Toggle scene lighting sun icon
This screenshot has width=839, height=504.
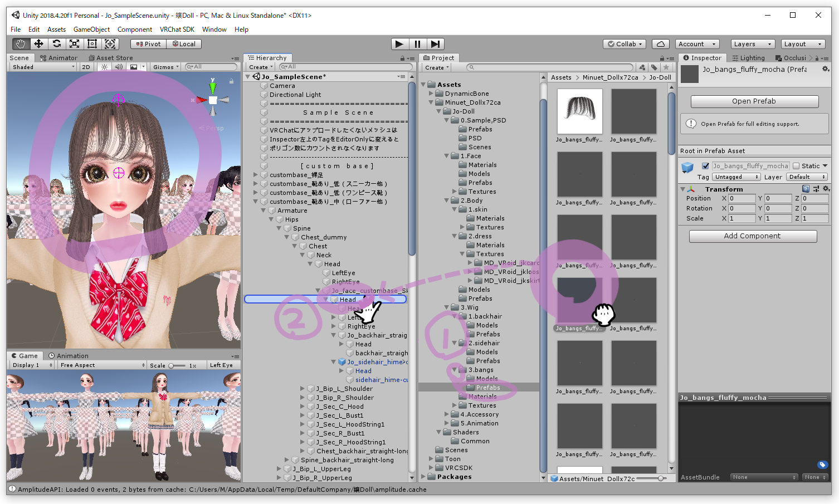(x=104, y=67)
